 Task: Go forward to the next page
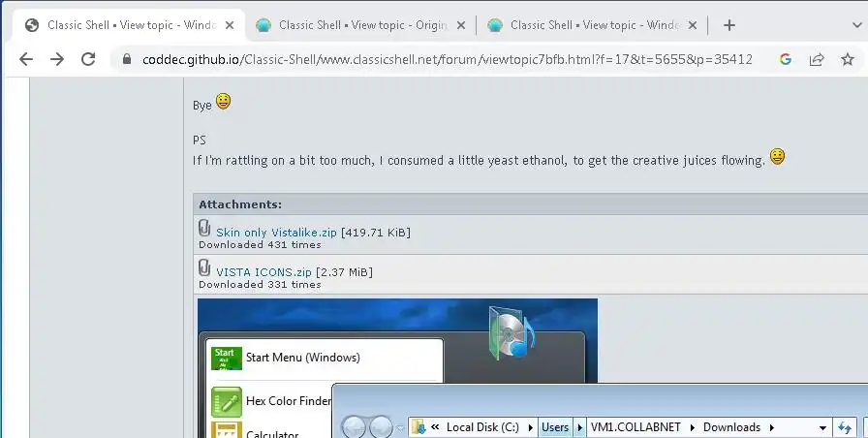(57, 59)
